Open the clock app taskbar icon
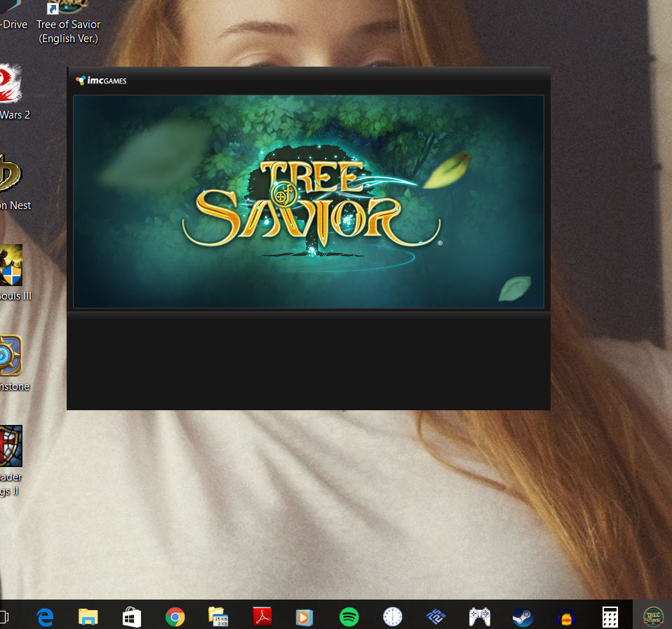The width and height of the screenshot is (672, 629). click(392, 616)
